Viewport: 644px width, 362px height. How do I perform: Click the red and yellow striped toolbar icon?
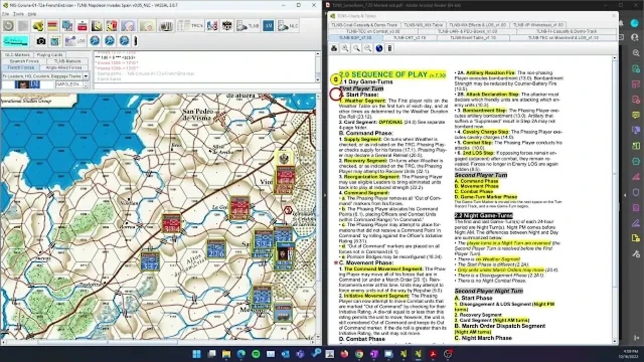[52, 26]
